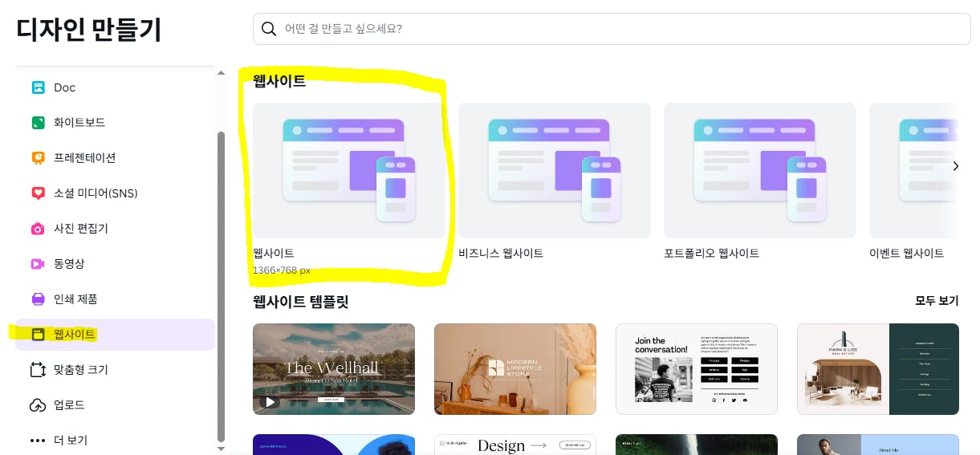Click the sidebar vertical scrollbar thumb
The image size is (980, 455).
[x=222, y=286]
